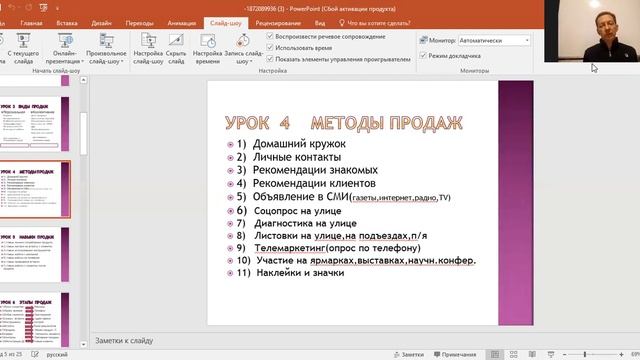Open the Review ribbon tab
The height and width of the screenshot is (360, 640).
pos(278,23)
